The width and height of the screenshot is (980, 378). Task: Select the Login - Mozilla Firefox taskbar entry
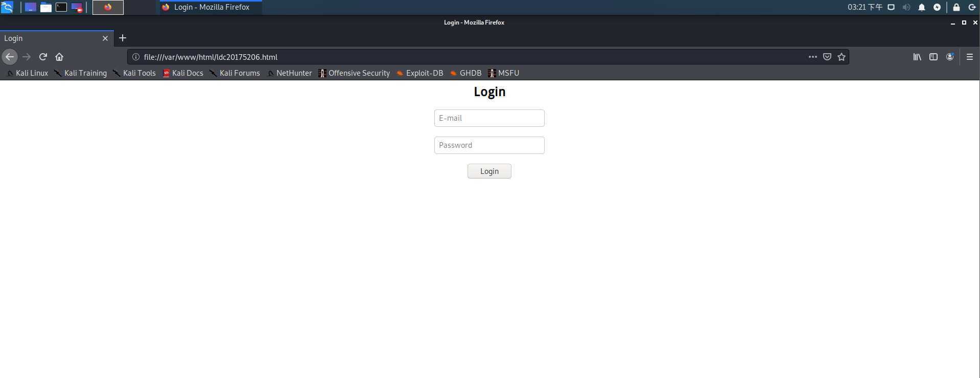[211, 7]
